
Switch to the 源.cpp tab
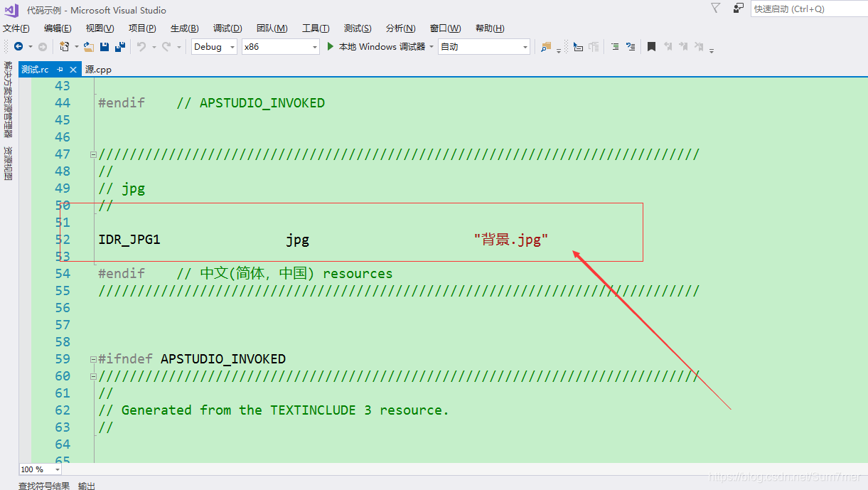[x=97, y=69]
